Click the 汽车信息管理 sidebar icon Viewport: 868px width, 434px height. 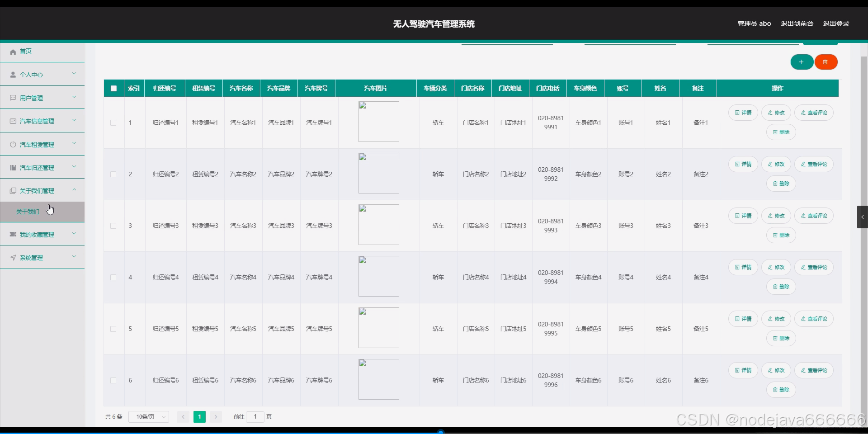[13, 121]
